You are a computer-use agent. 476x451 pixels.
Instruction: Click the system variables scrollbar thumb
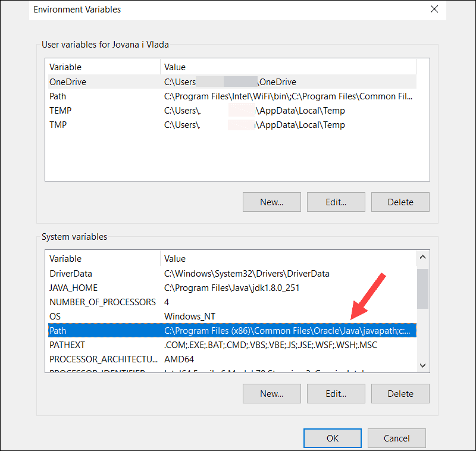coord(422,289)
